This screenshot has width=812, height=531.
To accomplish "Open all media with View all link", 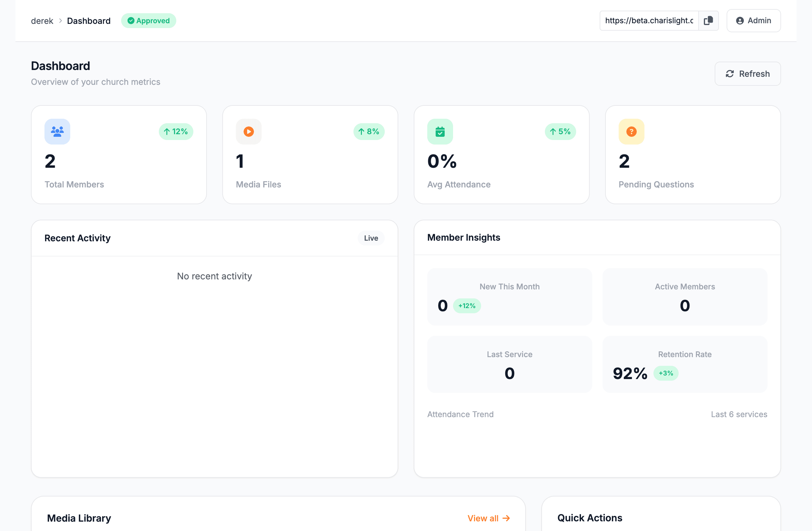I will pos(488,518).
